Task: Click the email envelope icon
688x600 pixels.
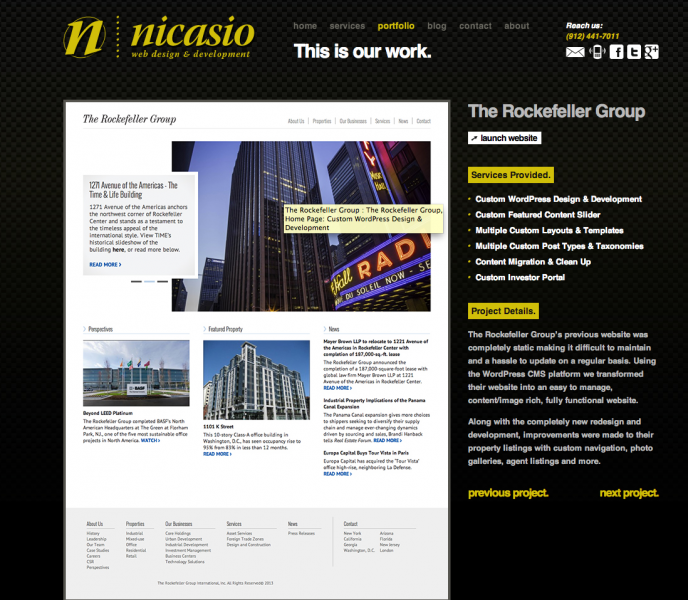Action: coord(574,52)
